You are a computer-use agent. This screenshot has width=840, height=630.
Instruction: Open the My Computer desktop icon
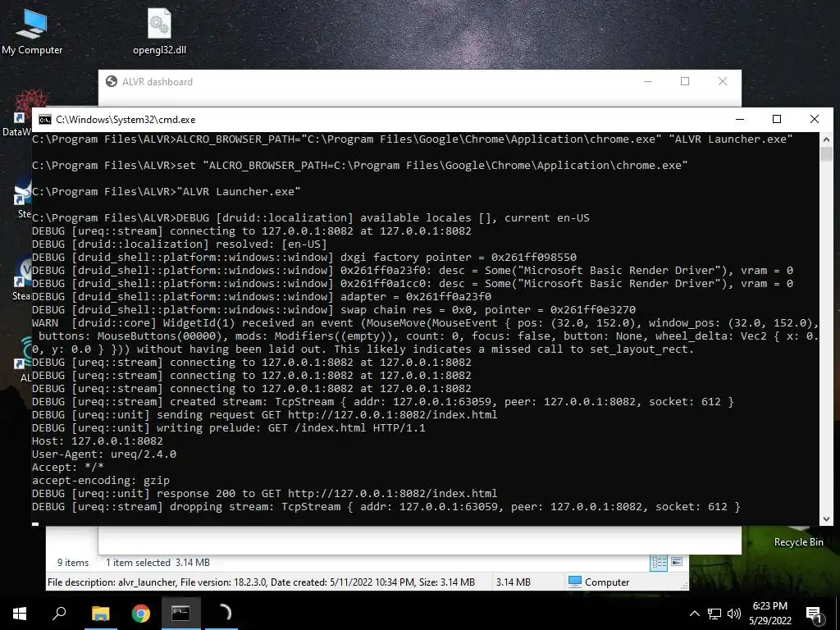pos(32,32)
